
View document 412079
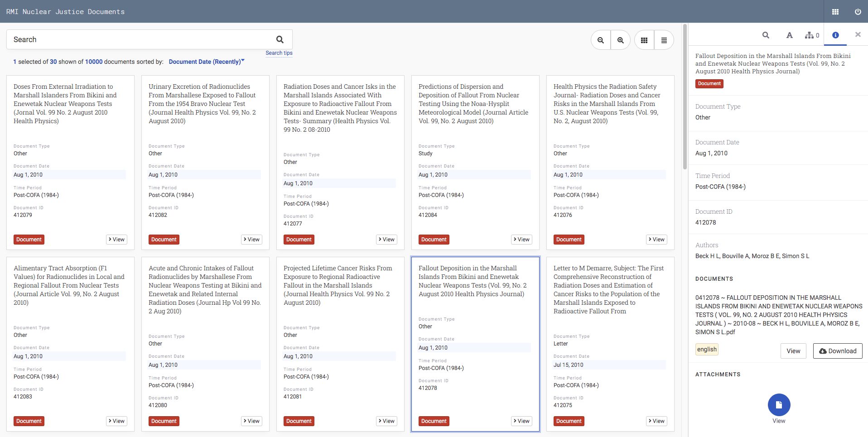(x=117, y=240)
